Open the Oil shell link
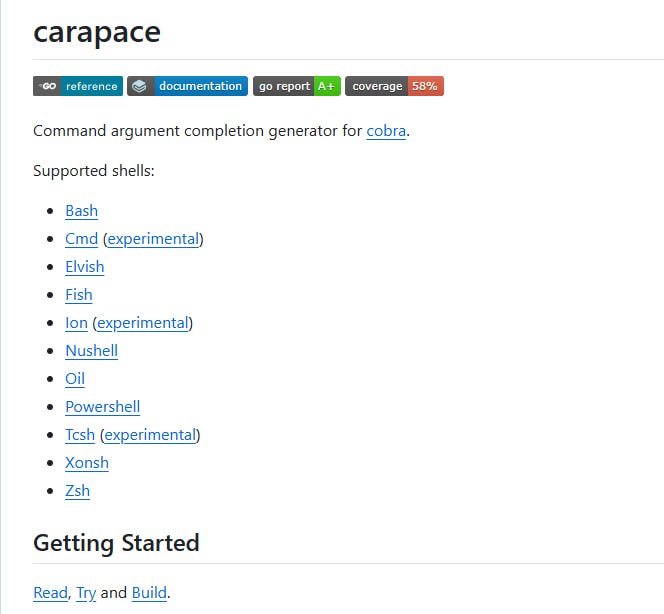Screen dimensions: 664x614 [x=75, y=379]
